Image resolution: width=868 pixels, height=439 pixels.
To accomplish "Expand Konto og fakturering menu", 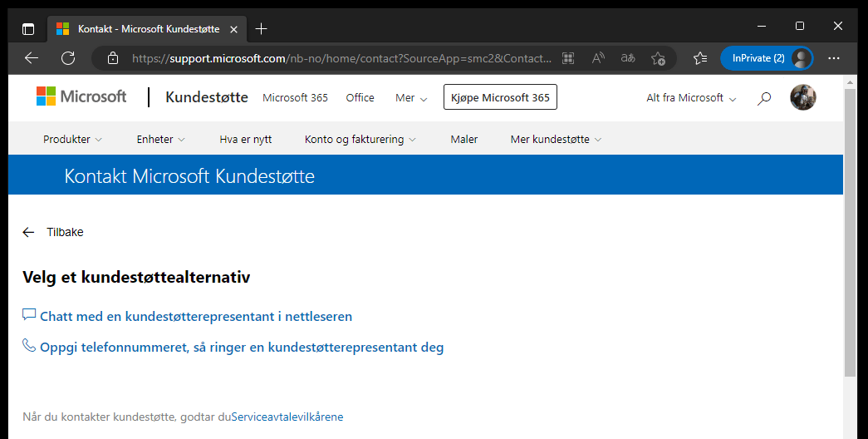I will point(360,139).
